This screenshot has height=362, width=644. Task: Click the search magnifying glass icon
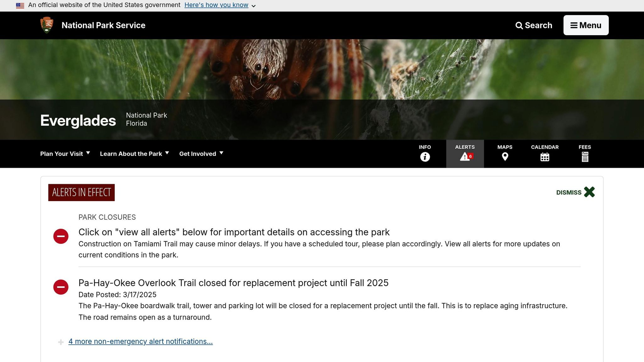[519, 25]
